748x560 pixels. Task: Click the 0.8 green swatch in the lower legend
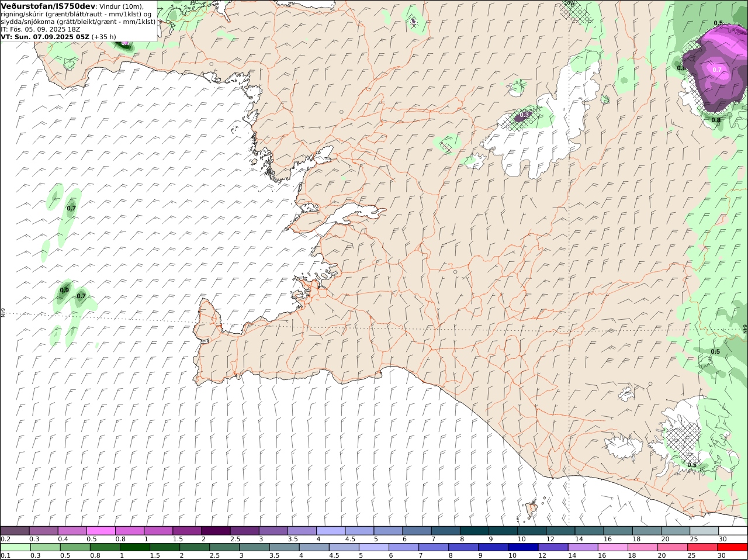coord(105,547)
